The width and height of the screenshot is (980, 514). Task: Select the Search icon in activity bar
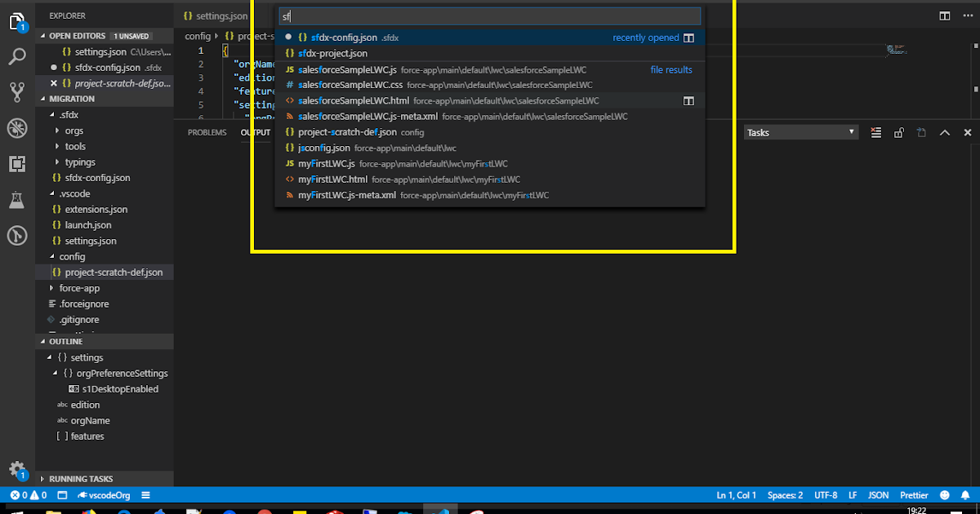[17, 57]
